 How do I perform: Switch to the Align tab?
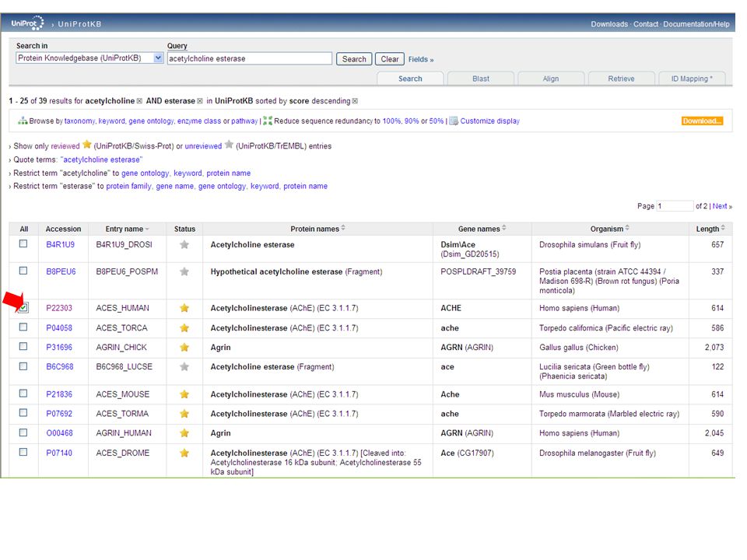point(551,79)
